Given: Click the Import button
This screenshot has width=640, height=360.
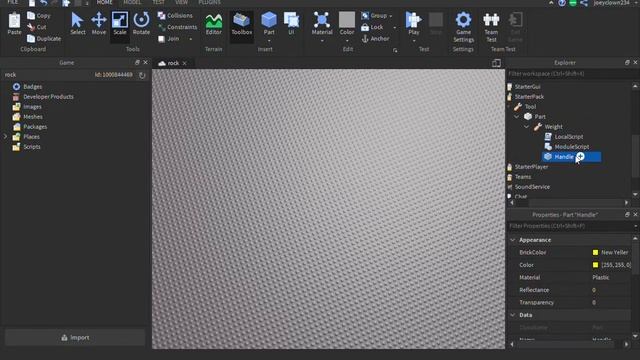Looking at the screenshot, I should (x=75, y=338).
